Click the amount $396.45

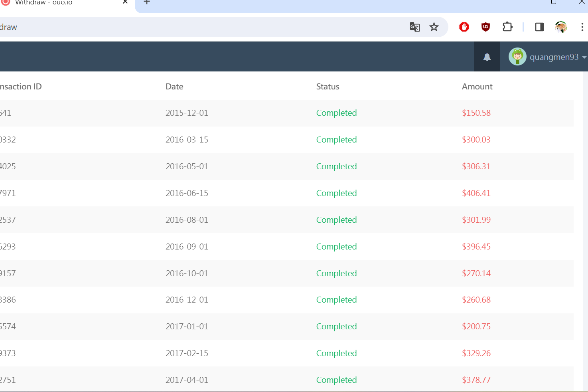point(476,247)
